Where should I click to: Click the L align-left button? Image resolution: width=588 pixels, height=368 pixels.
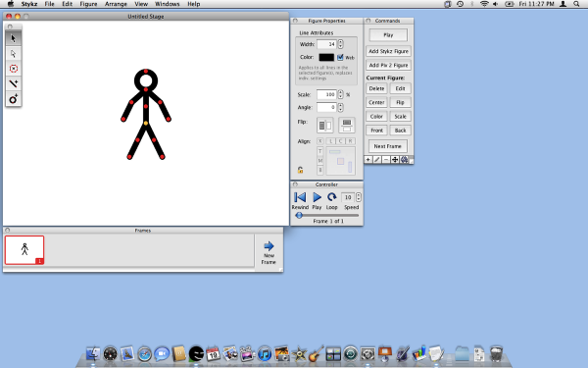(331, 141)
